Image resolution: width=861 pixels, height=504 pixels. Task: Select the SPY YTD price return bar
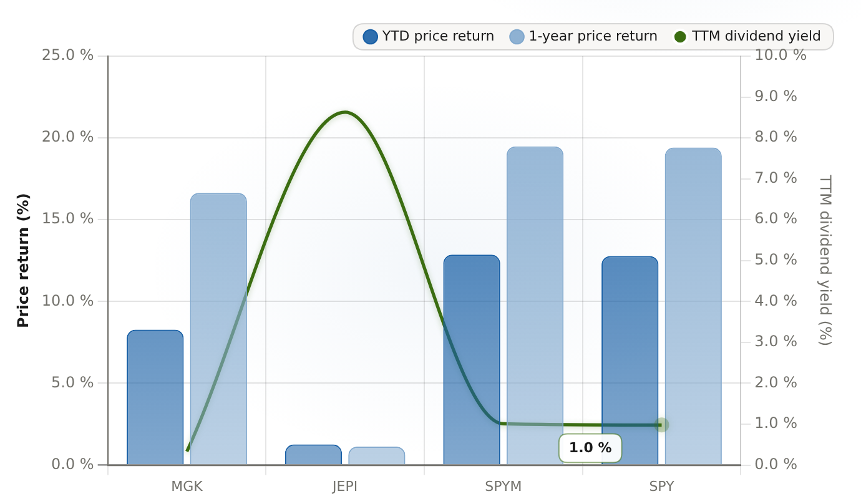pyautogui.click(x=630, y=361)
